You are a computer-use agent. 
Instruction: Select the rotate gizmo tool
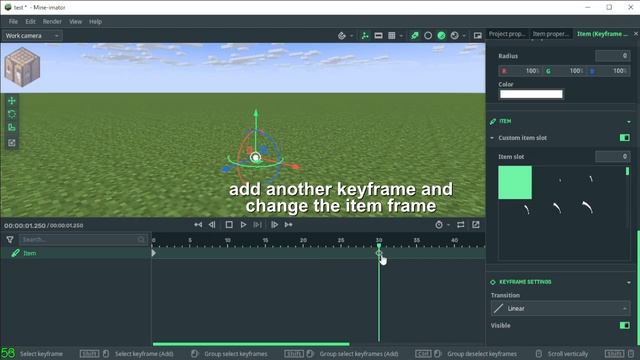12,114
